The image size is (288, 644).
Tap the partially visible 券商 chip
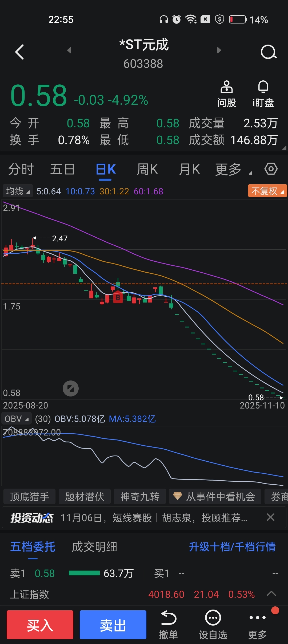pos(277,497)
